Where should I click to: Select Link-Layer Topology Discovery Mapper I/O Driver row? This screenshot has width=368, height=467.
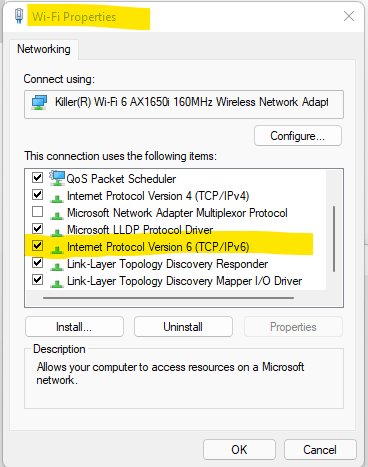pos(184,281)
